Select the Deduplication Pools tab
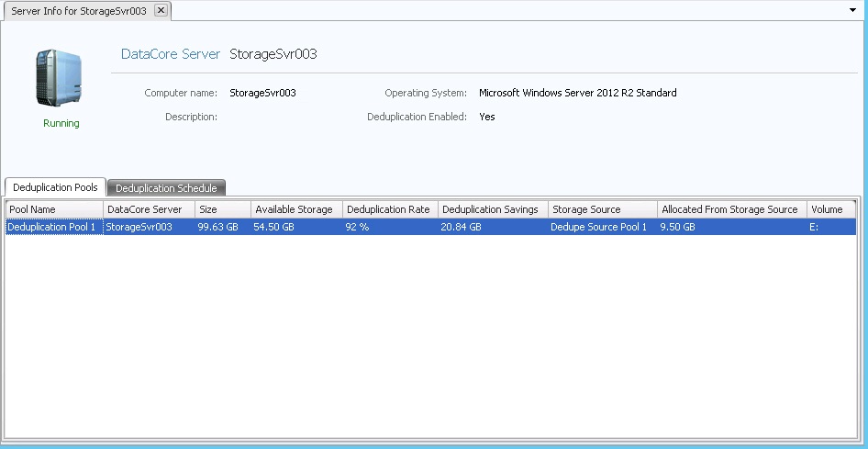The image size is (868, 449). 55,187
